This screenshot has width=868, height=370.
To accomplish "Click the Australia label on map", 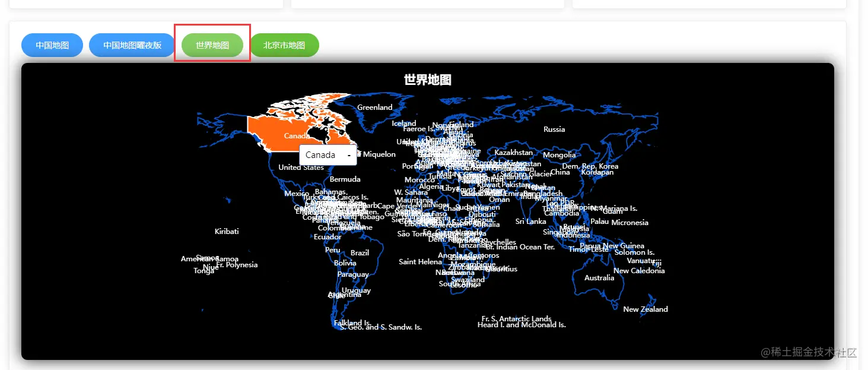I will point(599,278).
